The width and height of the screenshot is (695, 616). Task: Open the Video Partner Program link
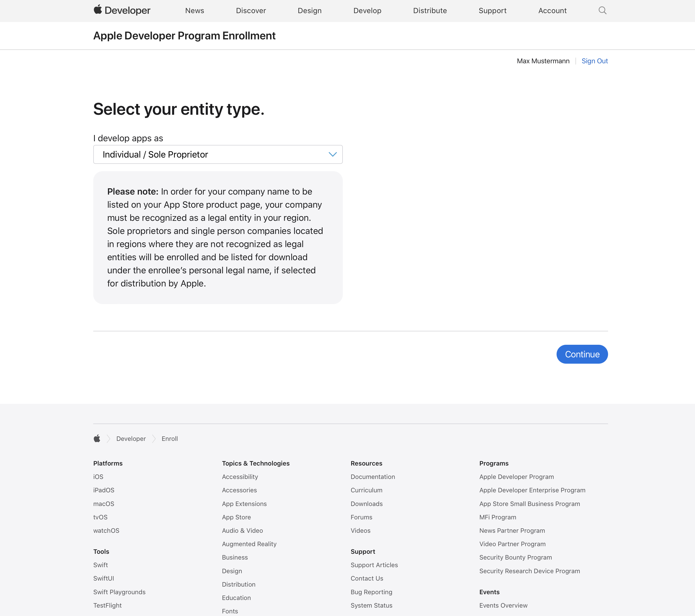[512, 544]
